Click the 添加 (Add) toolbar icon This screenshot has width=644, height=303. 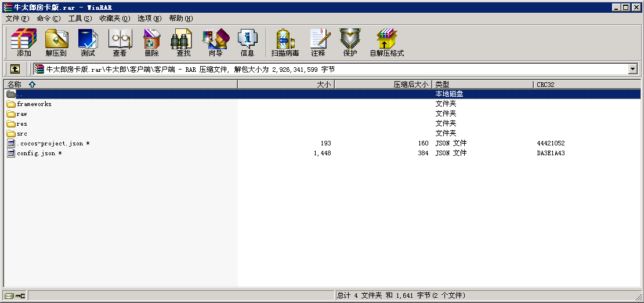pos(24,43)
